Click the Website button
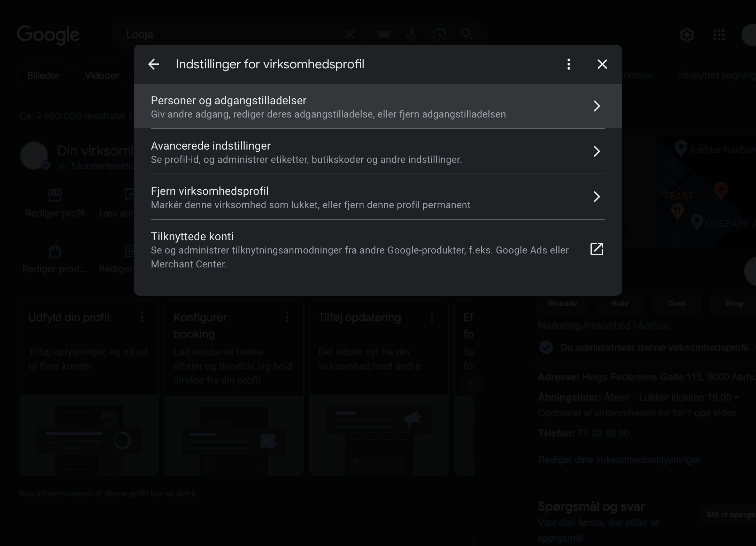The image size is (756, 546). [563, 304]
